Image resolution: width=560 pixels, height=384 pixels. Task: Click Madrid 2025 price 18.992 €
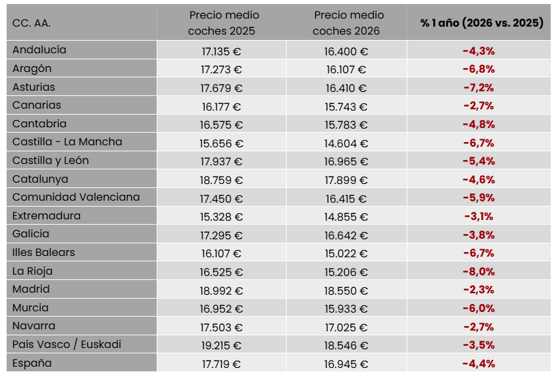point(221,291)
